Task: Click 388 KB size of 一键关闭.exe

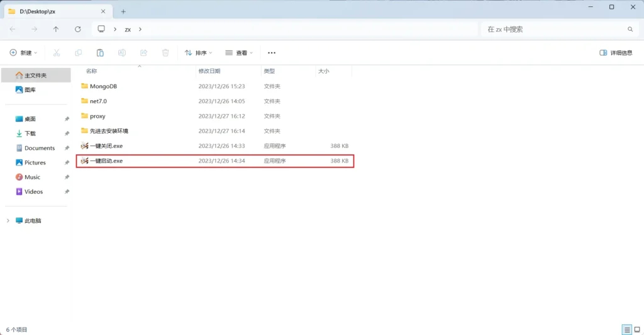Action: click(339, 146)
